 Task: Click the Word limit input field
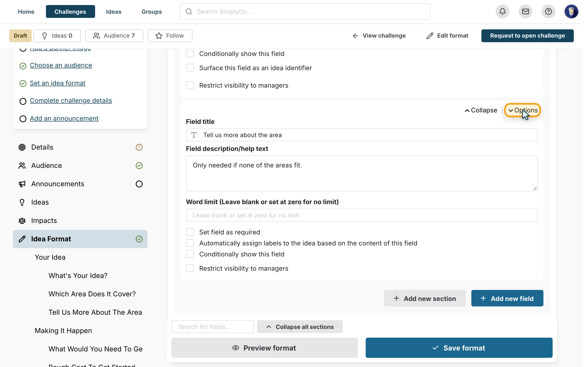pos(362,215)
